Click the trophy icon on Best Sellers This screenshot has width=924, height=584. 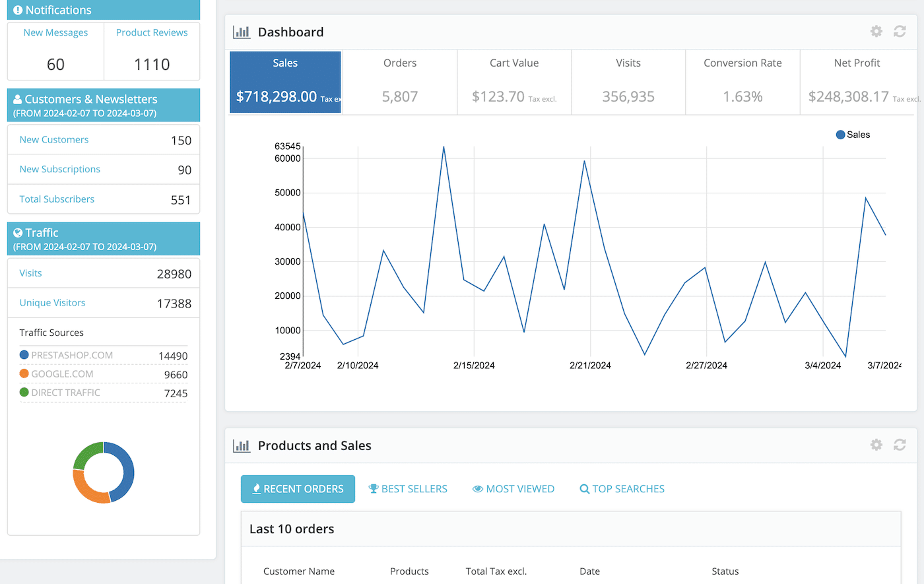pyautogui.click(x=374, y=488)
